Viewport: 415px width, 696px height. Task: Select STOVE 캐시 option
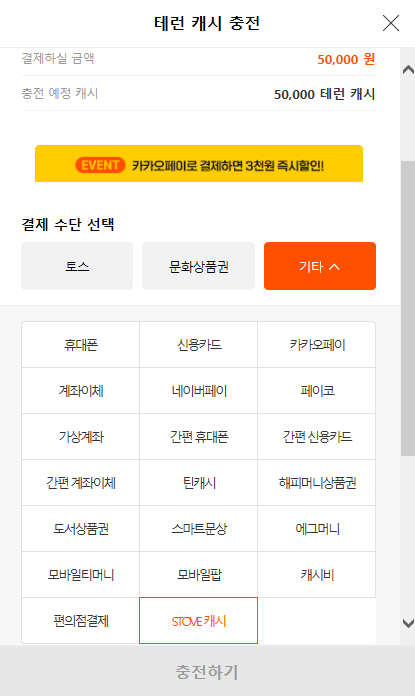point(198,621)
